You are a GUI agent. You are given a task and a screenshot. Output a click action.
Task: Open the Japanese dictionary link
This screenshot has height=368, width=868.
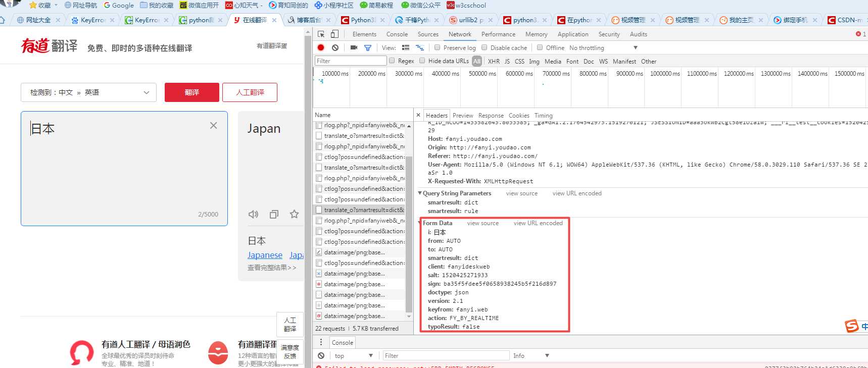point(265,255)
